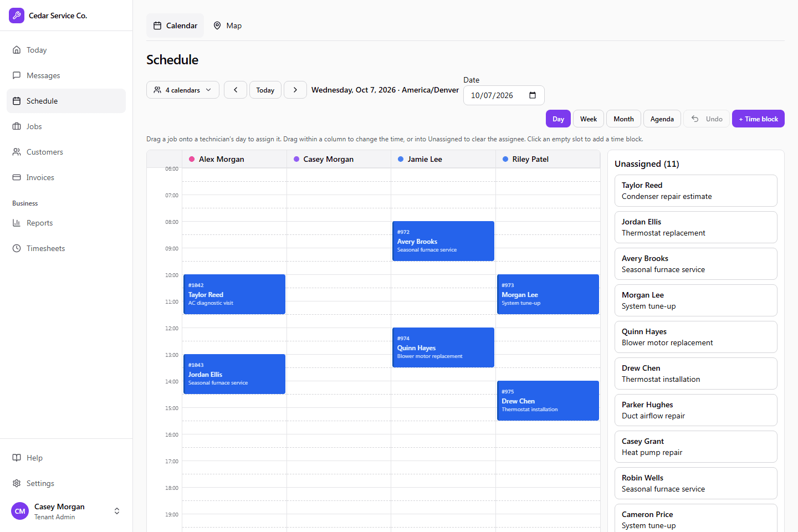798x532 pixels.
Task: Click the Settings gear icon
Action: point(17,483)
